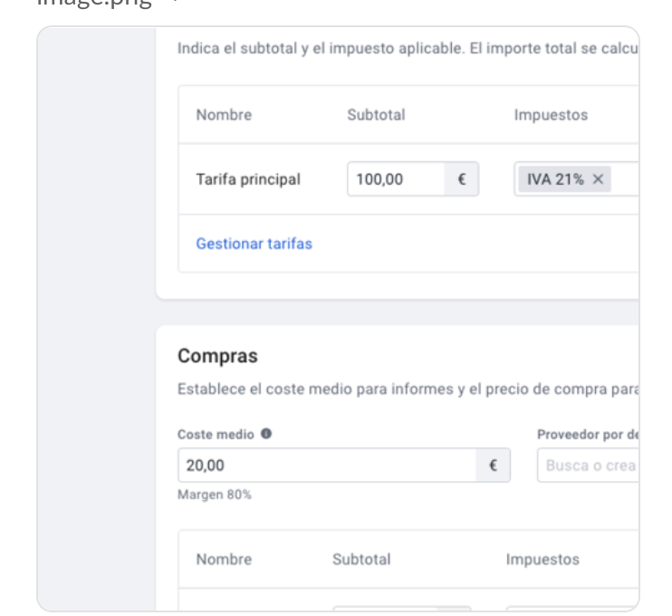Click the euro symbol in Coste medio field

pyautogui.click(x=494, y=466)
